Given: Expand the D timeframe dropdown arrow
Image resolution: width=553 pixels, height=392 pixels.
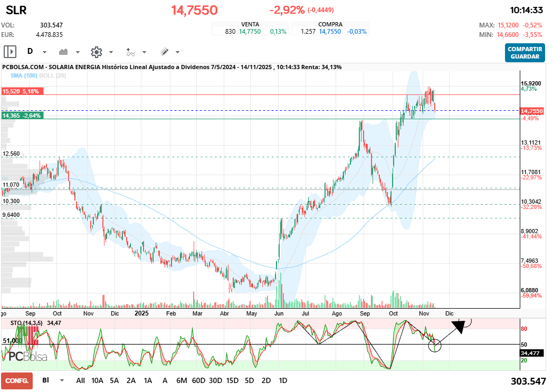Looking at the screenshot, I should click(44, 52).
